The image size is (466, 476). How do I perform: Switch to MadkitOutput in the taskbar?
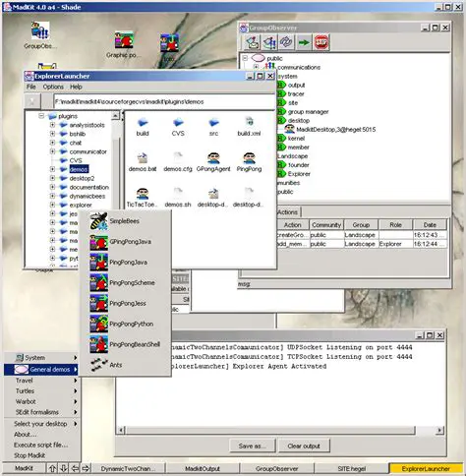[x=203, y=469]
